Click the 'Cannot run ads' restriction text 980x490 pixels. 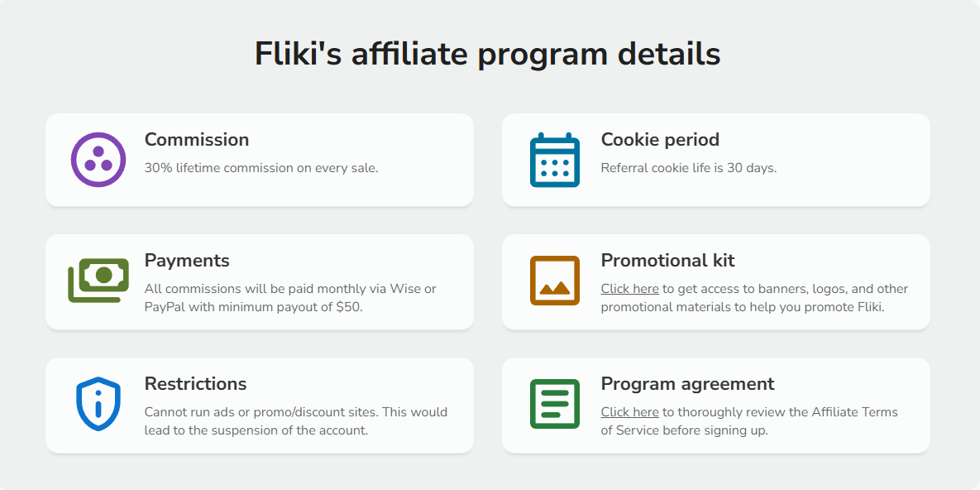pyautogui.click(x=295, y=421)
